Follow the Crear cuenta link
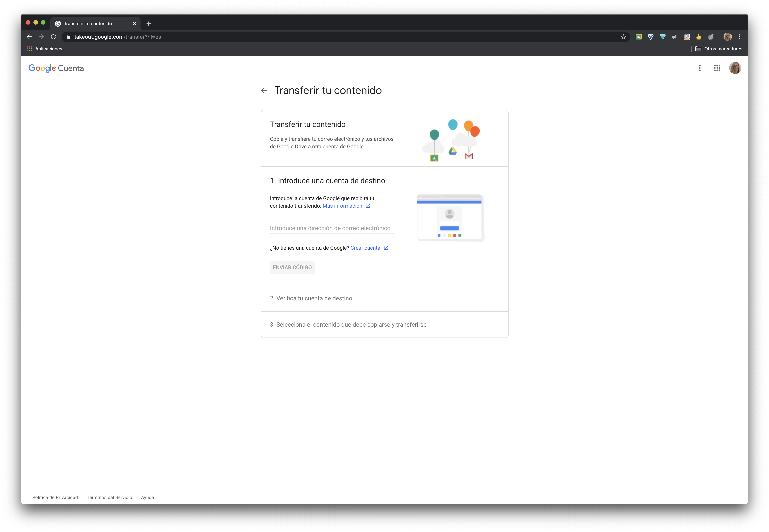 (x=365, y=248)
